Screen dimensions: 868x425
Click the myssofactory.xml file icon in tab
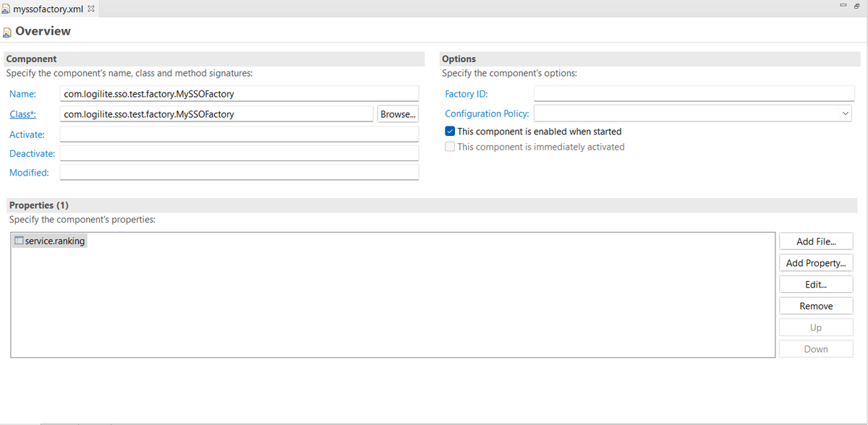tap(7, 8)
